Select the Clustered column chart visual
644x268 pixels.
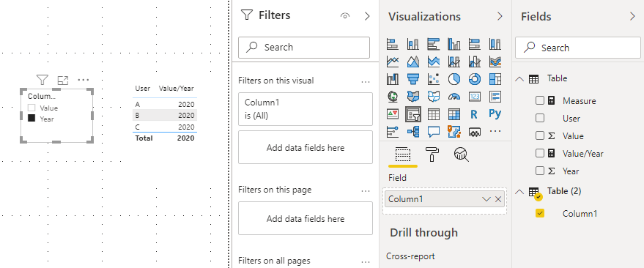[454, 43]
